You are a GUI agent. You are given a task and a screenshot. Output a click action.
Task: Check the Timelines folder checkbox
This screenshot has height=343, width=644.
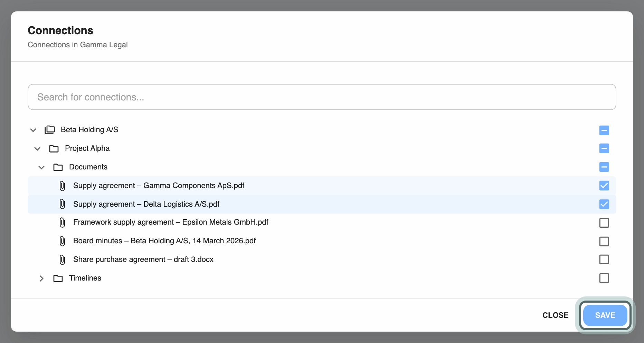[604, 278]
